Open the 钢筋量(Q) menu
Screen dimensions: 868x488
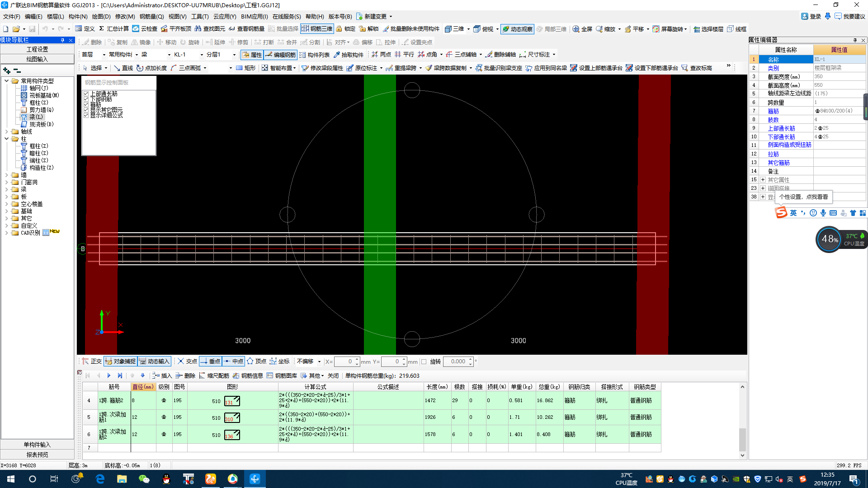click(151, 16)
